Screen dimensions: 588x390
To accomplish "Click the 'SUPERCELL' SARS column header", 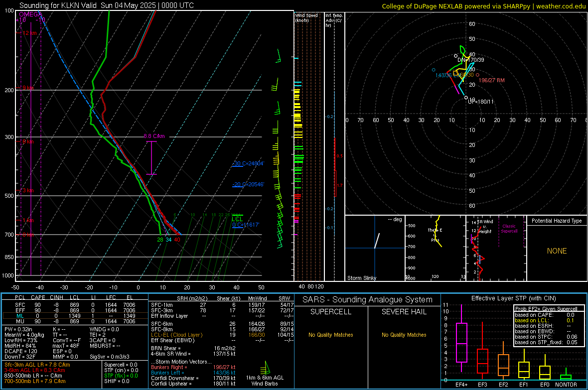I will point(331,312).
